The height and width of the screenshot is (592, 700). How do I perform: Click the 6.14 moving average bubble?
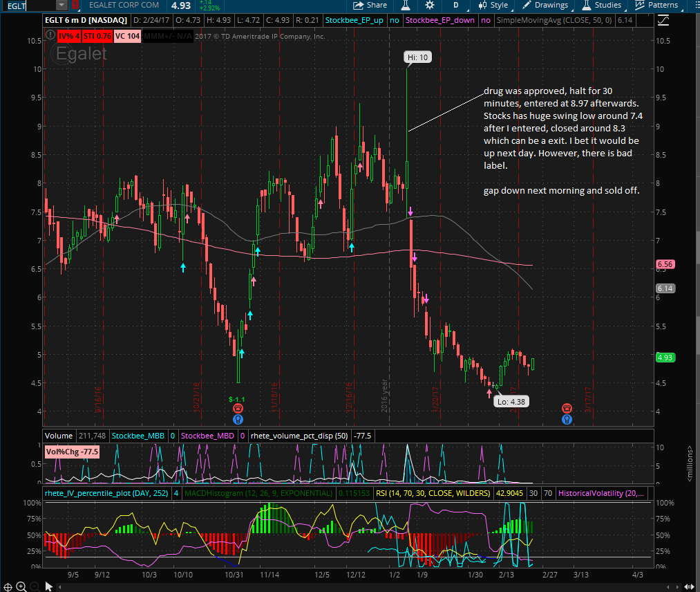click(x=665, y=288)
